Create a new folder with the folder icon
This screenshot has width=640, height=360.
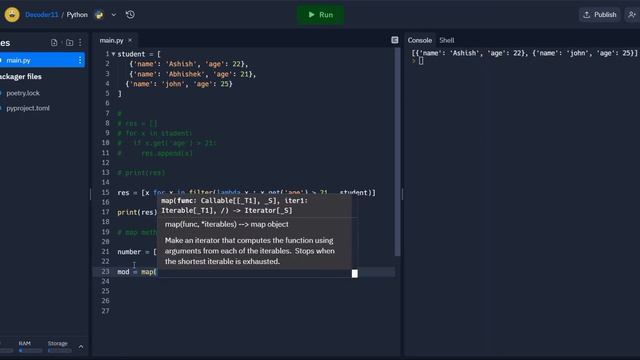69,42
